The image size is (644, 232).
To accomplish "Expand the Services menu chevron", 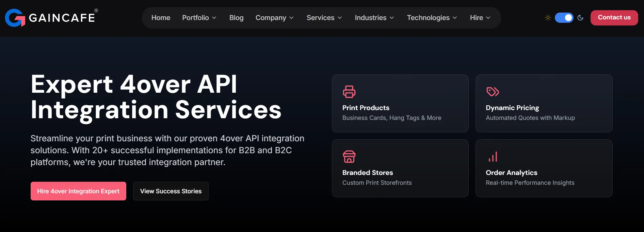I will pyautogui.click(x=340, y=18).
